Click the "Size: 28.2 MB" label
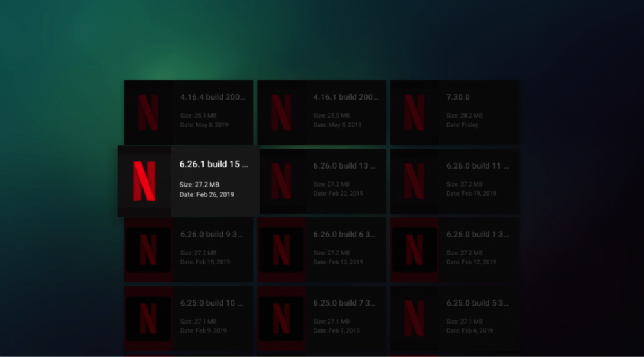Viewport: 644px width, 357px height. [x=464, y=116]
